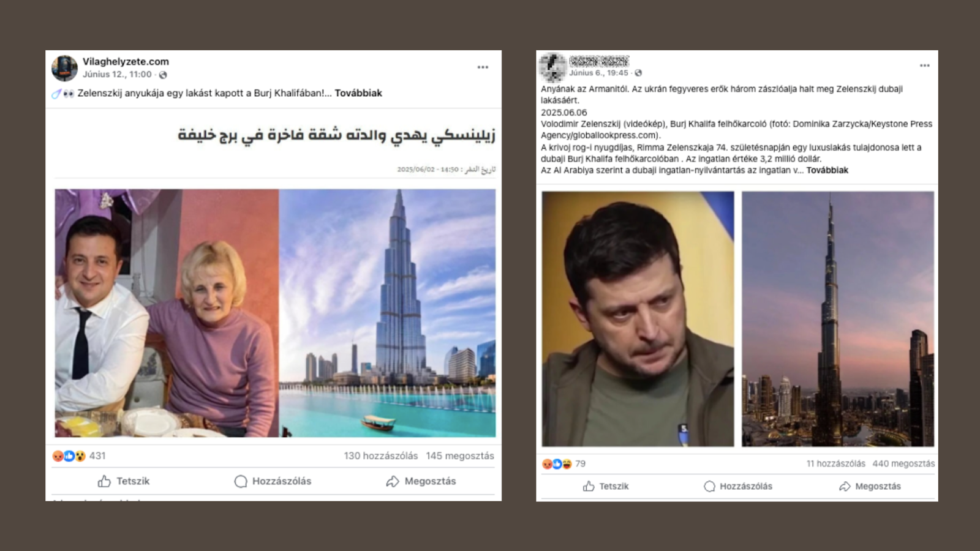
Task: Open three-dot options menu on right post
Action: [924, 66]
